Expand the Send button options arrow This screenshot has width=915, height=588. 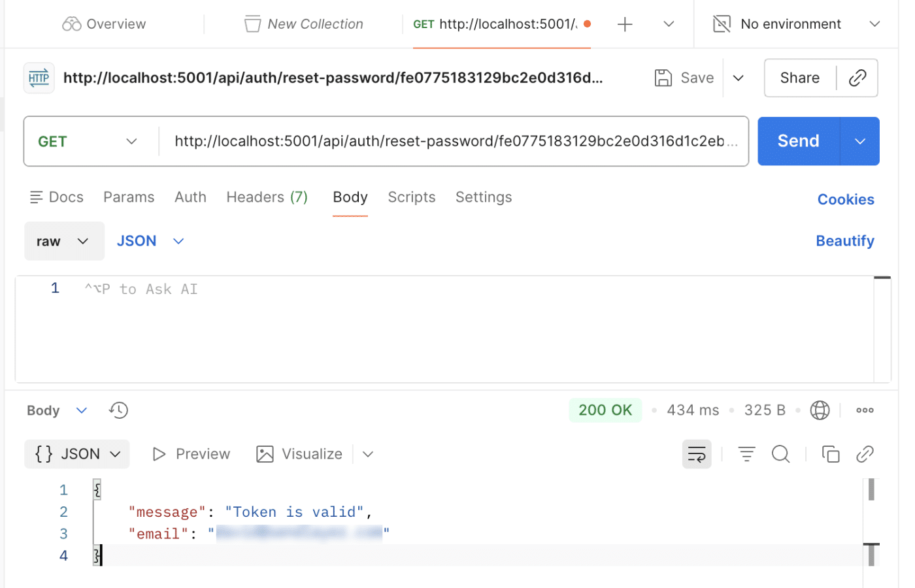tap(859, 140)
